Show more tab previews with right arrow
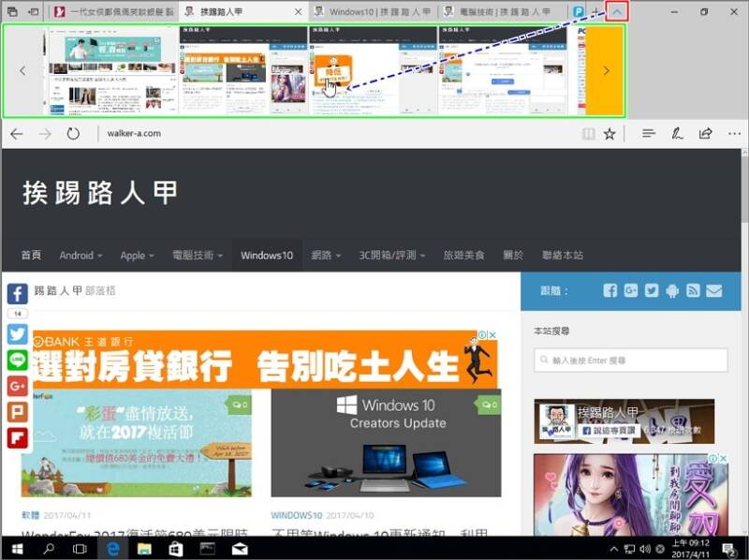This screenshot has width=749, height=560. pos(606,71)
